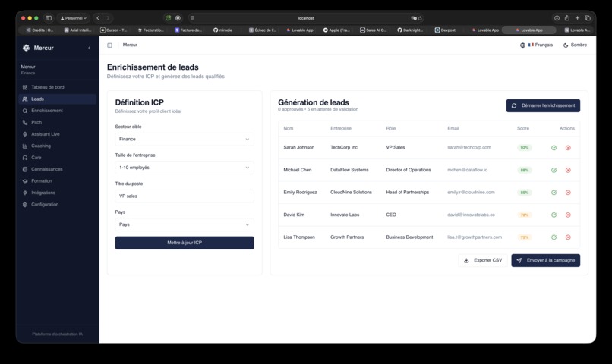This screenshot has width=612, height=364.
Task: Open the Français language selector
Action: [x=536, y=45]
